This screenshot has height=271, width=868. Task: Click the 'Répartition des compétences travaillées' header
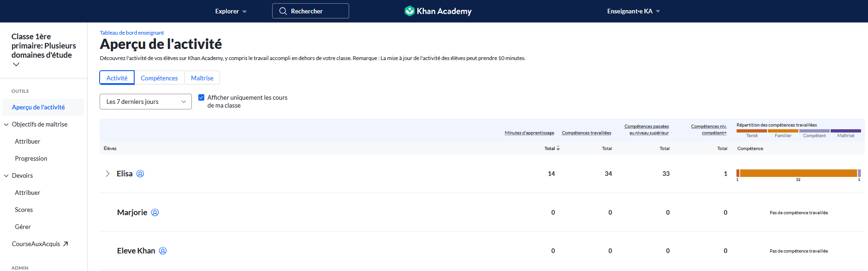(777, 125)
